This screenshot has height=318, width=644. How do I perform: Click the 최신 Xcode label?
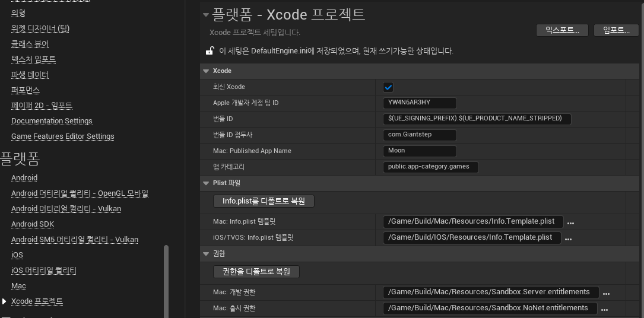[229, 87]
